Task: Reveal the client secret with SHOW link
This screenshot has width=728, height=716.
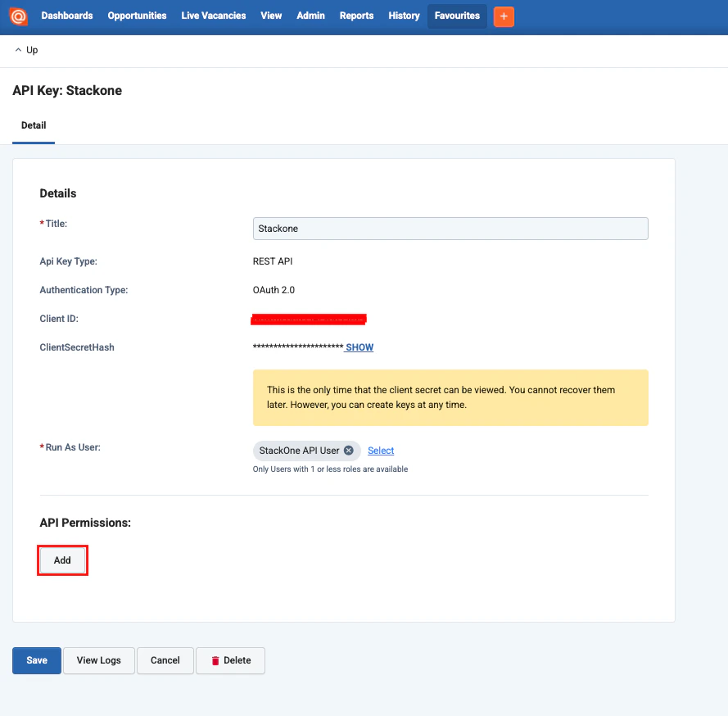Action: (x=359, y=347)
